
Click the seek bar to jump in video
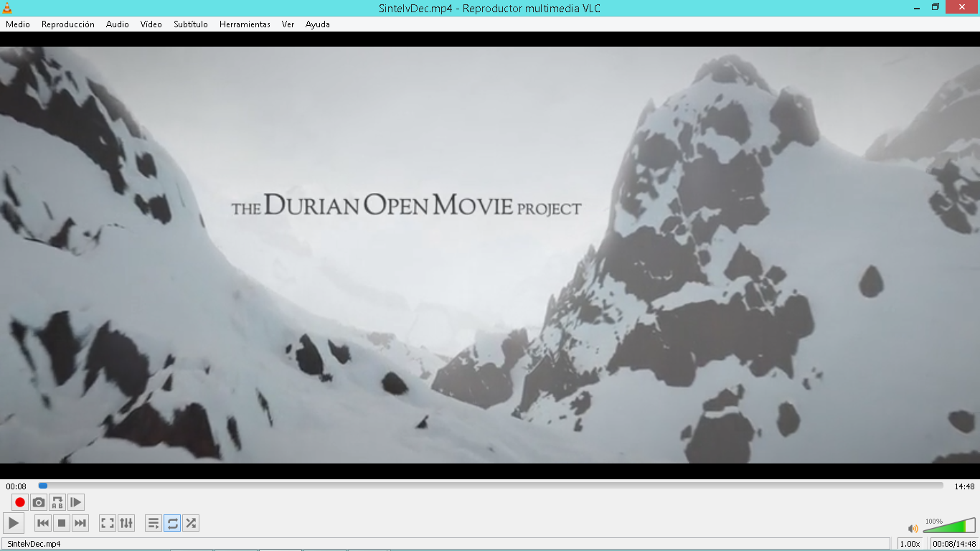point(491,486)
